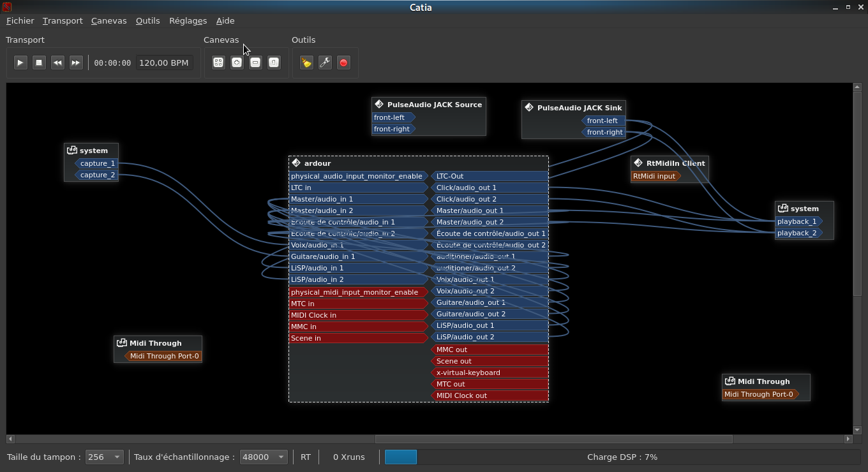Open the buffer size dropdown showing 256

pos(105,457)
